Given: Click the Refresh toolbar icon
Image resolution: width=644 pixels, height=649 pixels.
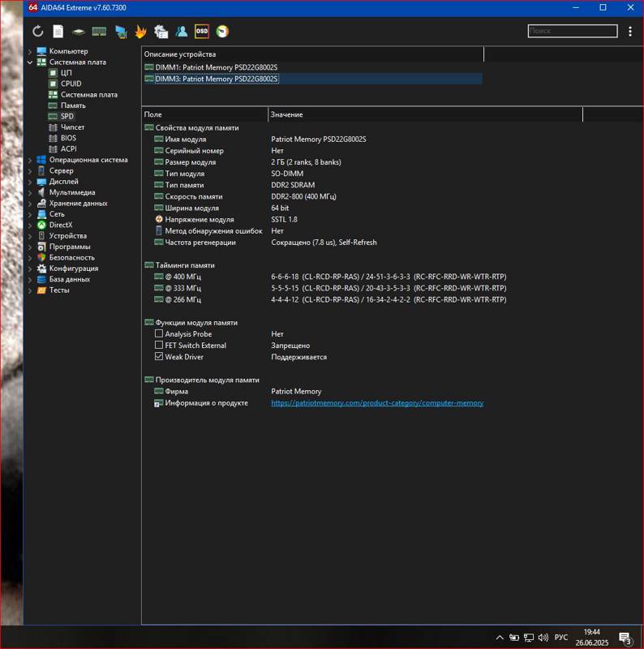Looking at the screenshot, I should 38,32.
